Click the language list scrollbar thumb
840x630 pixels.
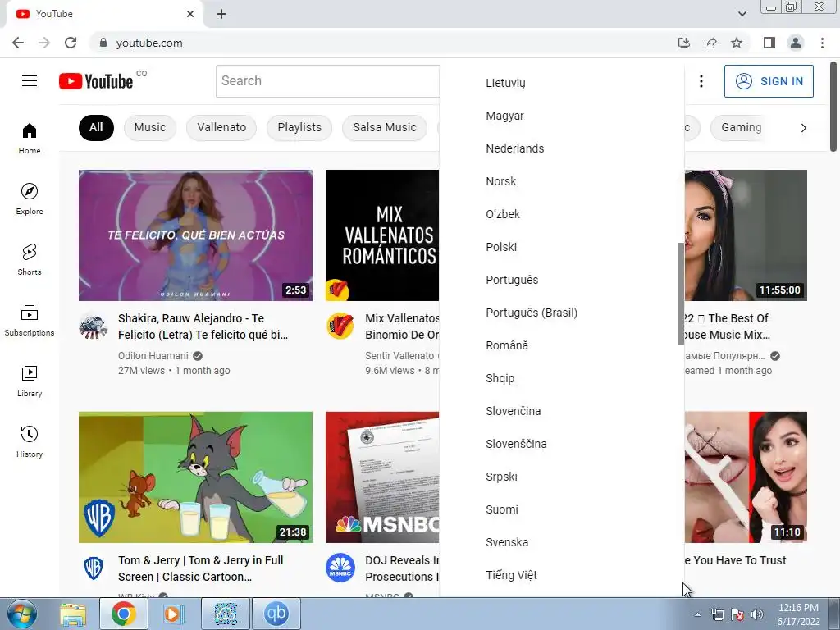[x=680, y=294]
